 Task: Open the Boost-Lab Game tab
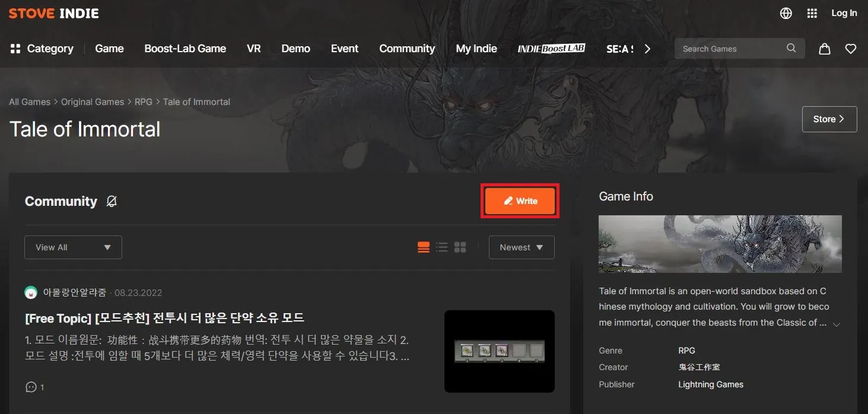coord(185,49)
